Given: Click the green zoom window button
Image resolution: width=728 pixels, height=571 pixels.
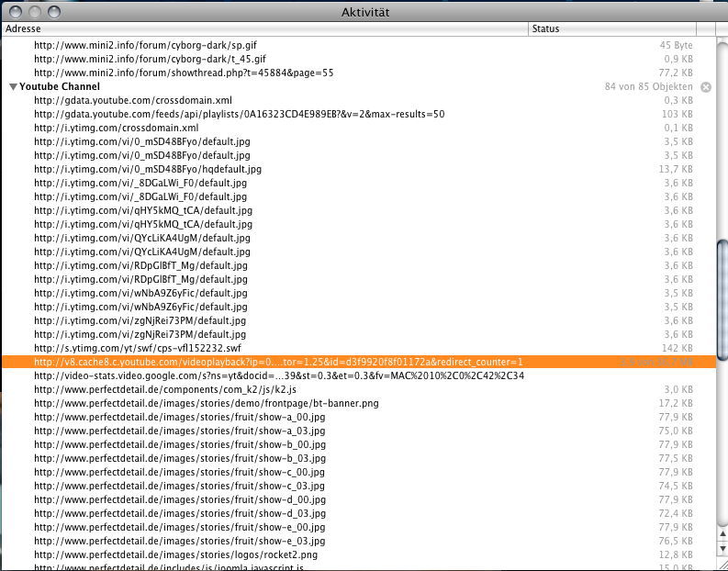Looking at the screenshot, I should 52,11.
